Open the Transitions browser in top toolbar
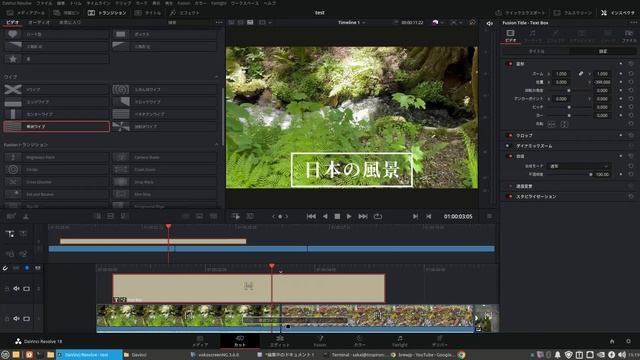Screen dimensions: 640x360 coord(107,13)
